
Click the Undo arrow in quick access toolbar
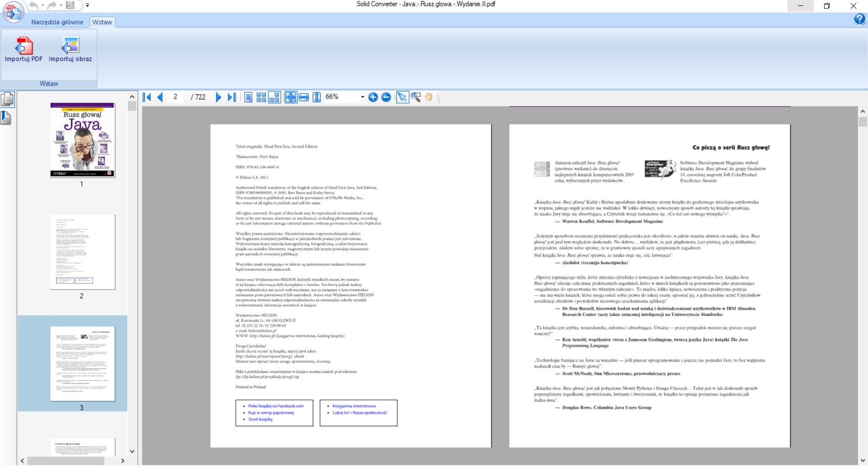pos(33,5)
